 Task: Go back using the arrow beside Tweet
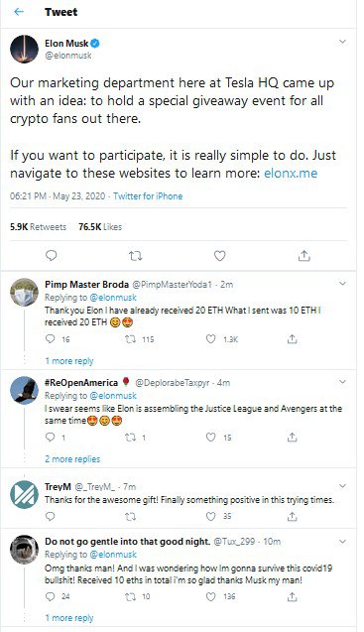pos(19,12)
